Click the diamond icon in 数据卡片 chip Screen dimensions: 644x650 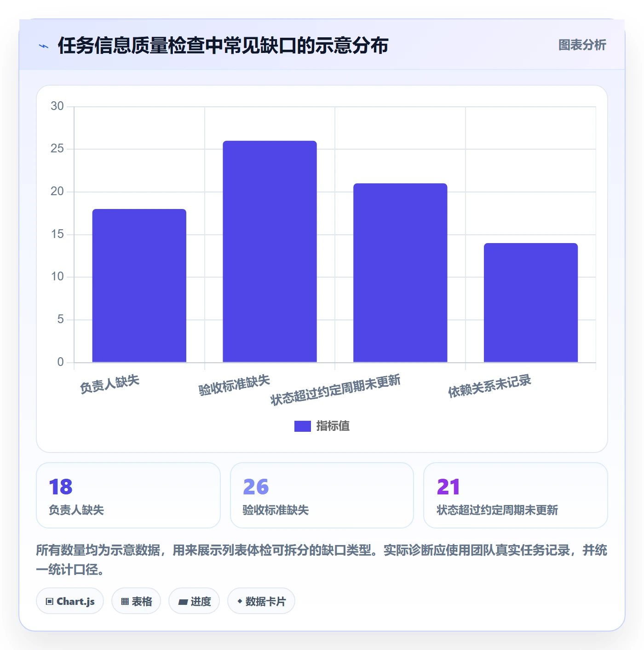click(240, 601)
